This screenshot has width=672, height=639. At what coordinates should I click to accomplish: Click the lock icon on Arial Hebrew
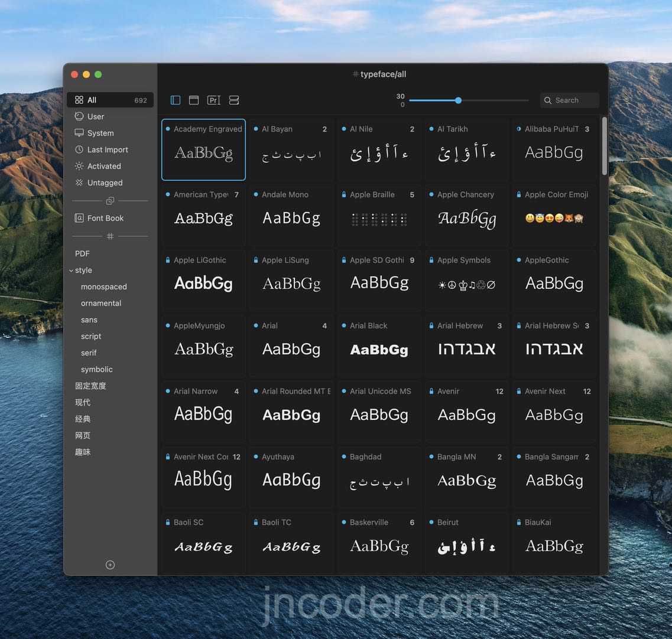(431, 325)
